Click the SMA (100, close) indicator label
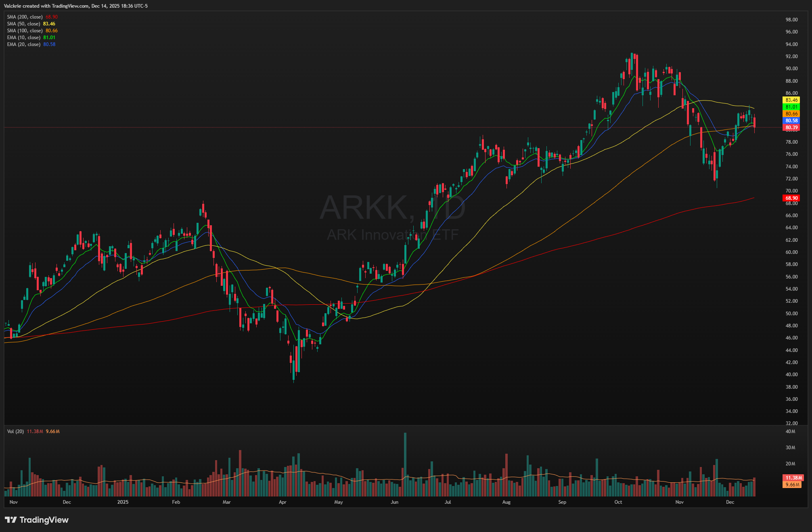 pyautogui.click(x=25, y=31)
